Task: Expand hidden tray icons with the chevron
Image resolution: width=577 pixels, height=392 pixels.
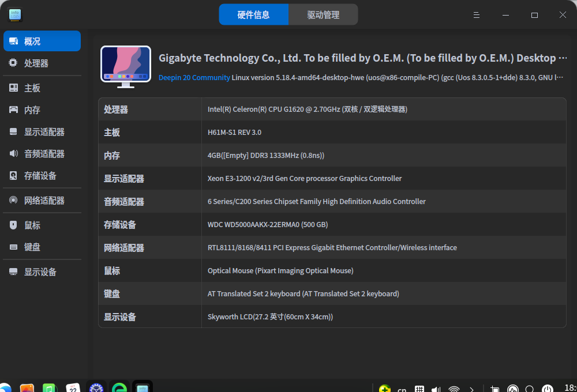Action: (x=471, y=389)
